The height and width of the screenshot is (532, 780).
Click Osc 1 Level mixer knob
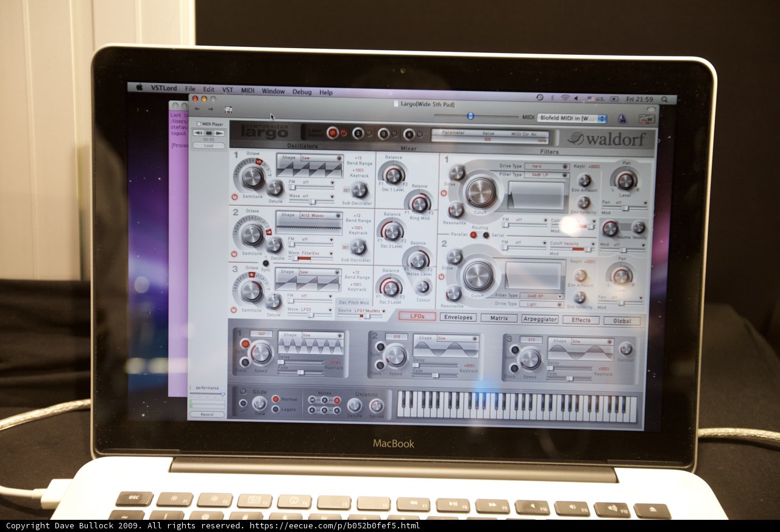point(394,176)
